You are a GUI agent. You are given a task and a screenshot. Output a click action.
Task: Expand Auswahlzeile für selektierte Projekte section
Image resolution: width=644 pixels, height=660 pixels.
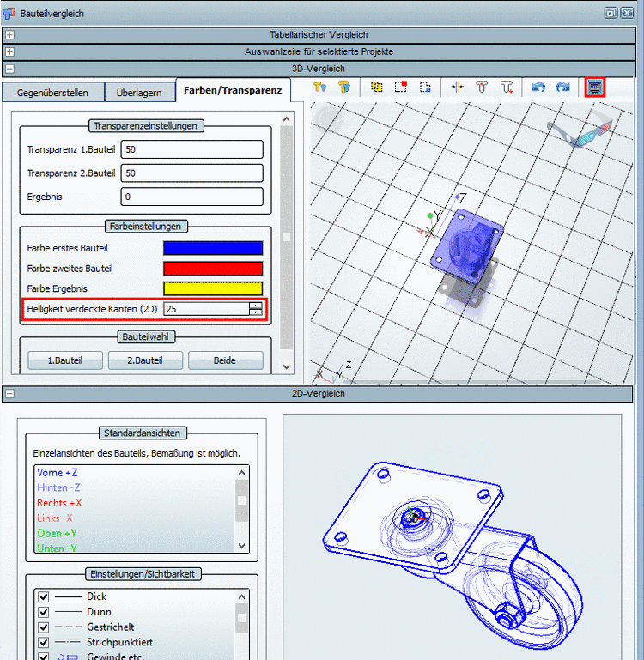[9, 51]
